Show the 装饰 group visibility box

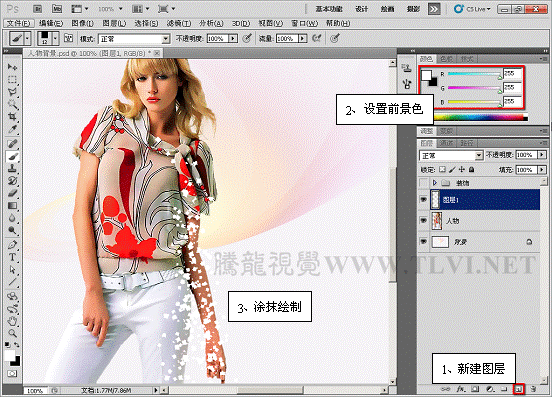coord(424,183)
